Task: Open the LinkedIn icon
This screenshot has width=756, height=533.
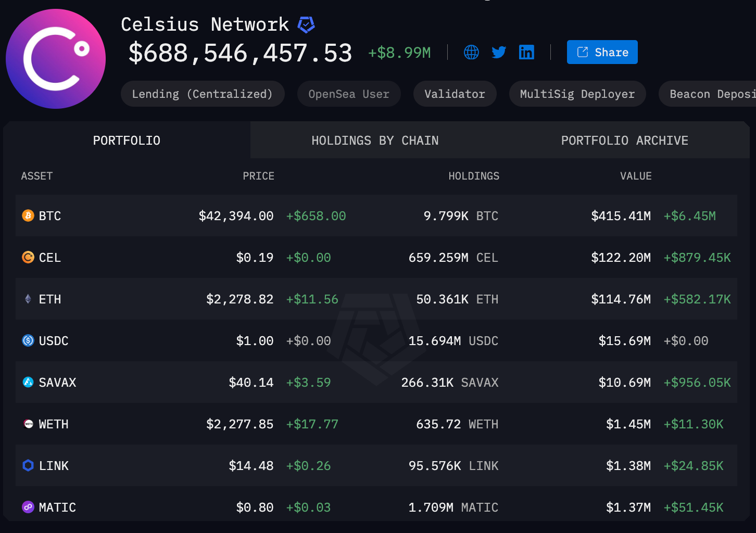Action: pos(526,52)
